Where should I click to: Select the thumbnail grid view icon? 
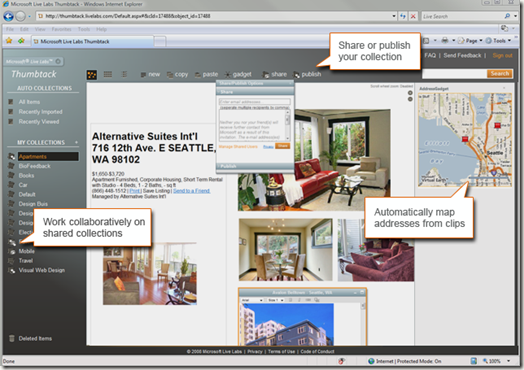tap(92, 75)
